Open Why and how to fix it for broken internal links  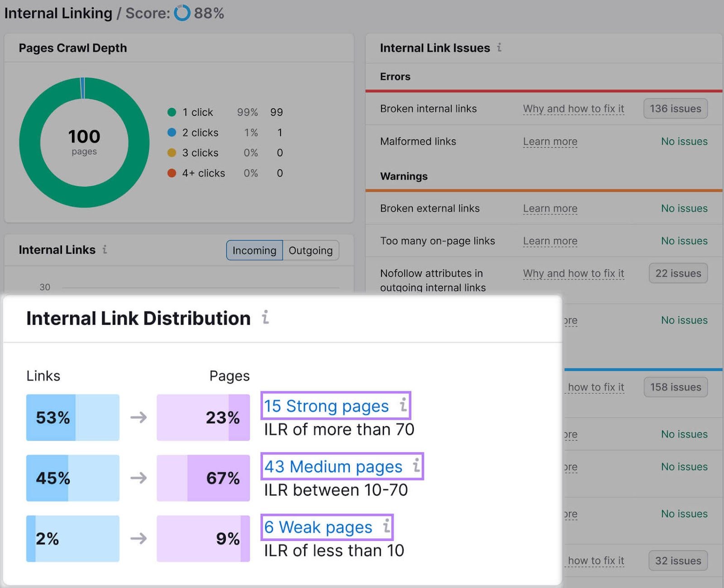[573, 109]
